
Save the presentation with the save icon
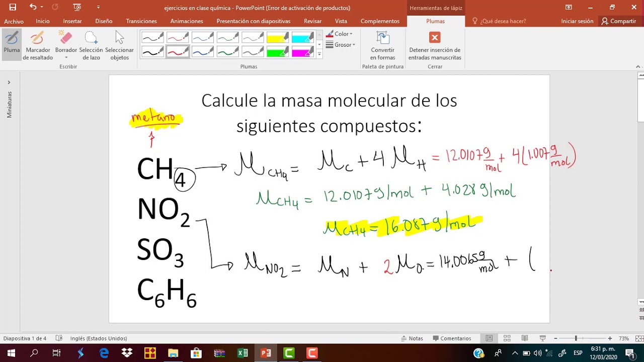point(13,7)
